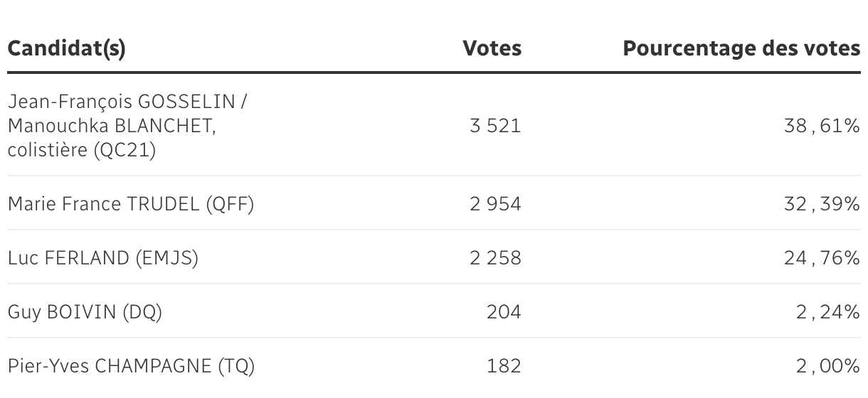Click Guy BOIVIN (DQ) name

[x=85, y=312]
